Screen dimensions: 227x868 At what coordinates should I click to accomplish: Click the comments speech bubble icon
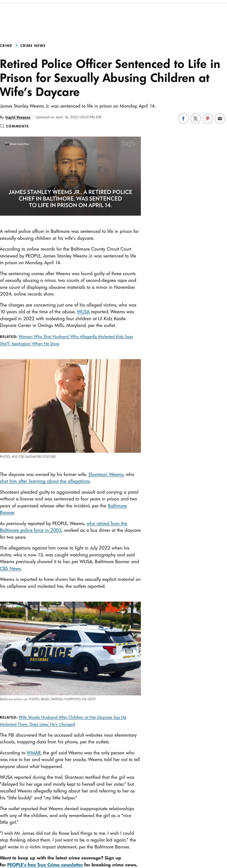tap(2, 126)
